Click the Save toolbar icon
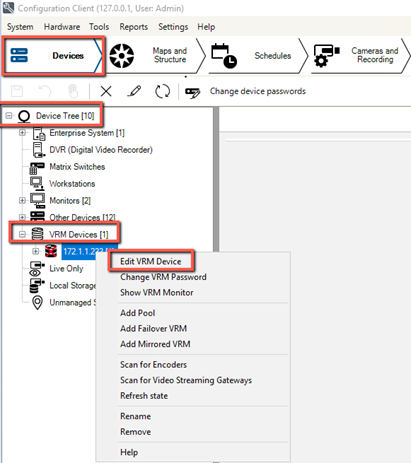This screenshot has height=463, width=411. tap(17, 91)
